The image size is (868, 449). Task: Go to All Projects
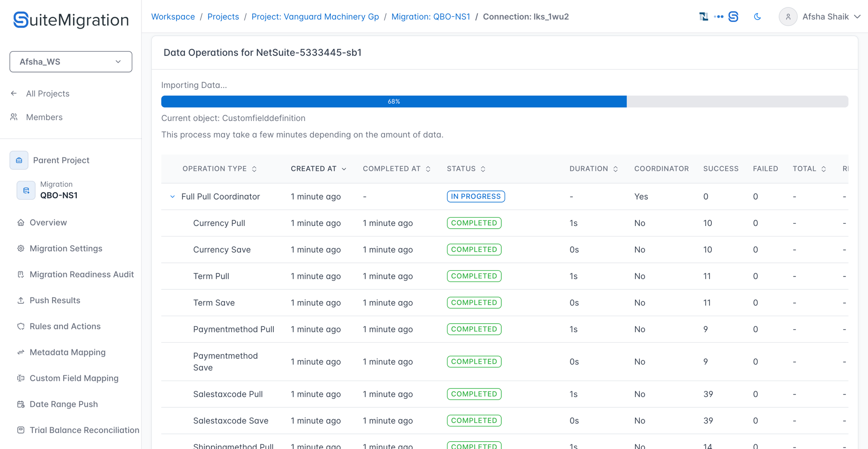pos(48,94)
